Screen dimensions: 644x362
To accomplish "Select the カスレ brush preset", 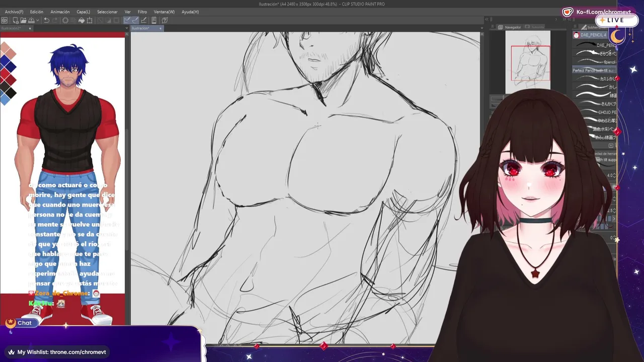I will click(595, 78).
